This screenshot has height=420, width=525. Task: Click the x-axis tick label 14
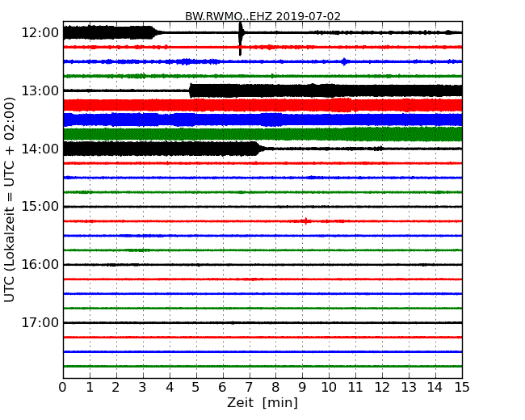[x=435, y=388]
